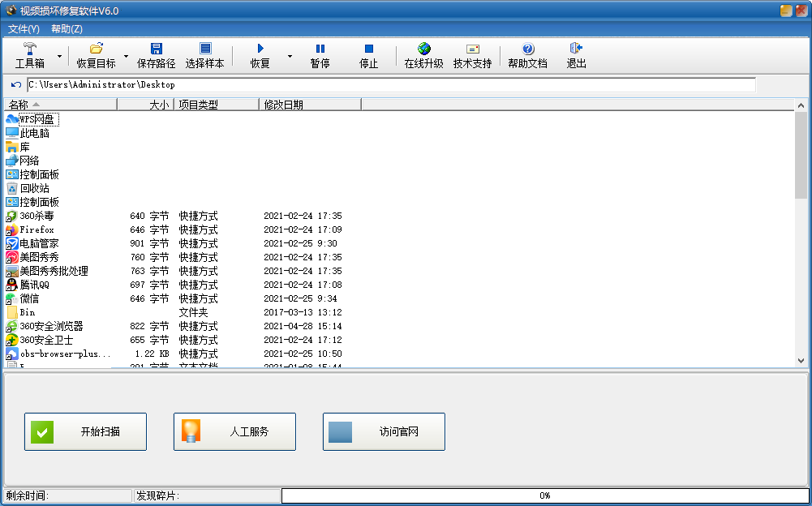This screenshot has width=812, height=506.
Task: Open the 帮助(Z) menu
Action: 67,29
